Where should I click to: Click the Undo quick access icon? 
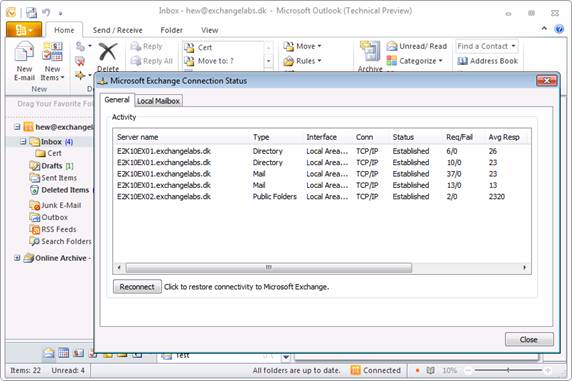[x=46, y=13]
